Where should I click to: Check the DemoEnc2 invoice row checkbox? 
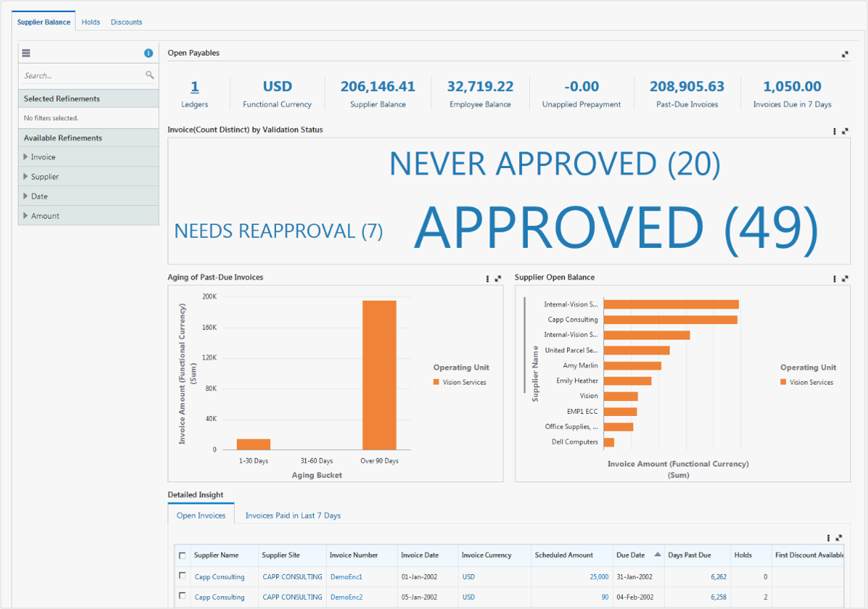point(182,595)
